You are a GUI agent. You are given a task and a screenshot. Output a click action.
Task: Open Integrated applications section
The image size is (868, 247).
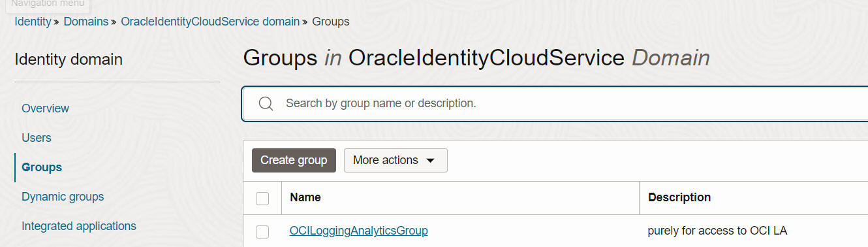point(79,226)
